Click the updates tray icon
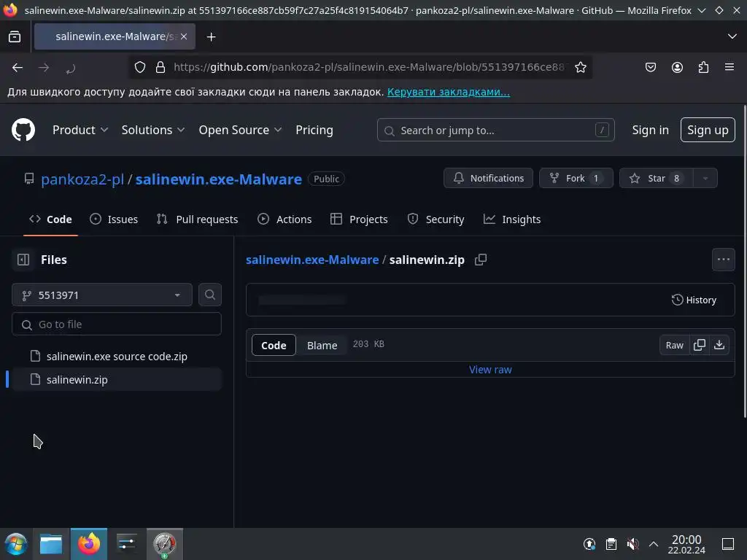Image resolution: width=747 pixels, height=560 pixels. (589, 544)
